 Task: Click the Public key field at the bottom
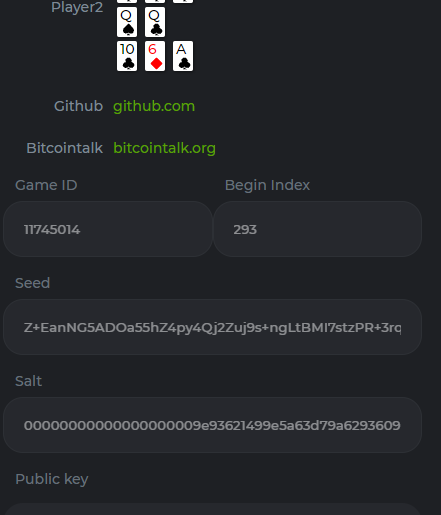212,509
